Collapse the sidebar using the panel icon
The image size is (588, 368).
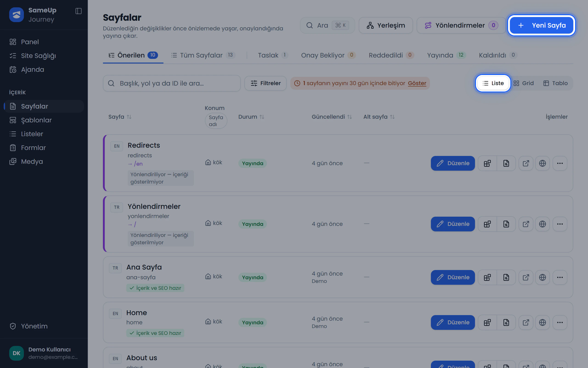pos(78,11)
